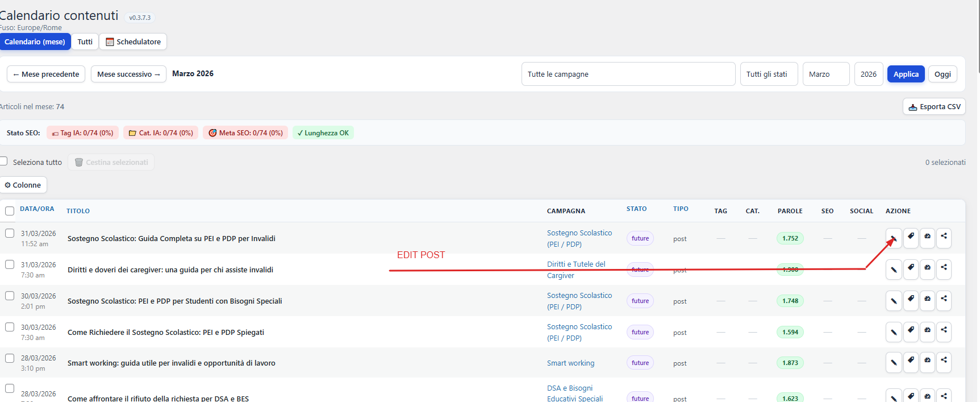
Task: Tick checkbox for 'Diritti e doveri dei caregiver'
Action: click(10, 264)
